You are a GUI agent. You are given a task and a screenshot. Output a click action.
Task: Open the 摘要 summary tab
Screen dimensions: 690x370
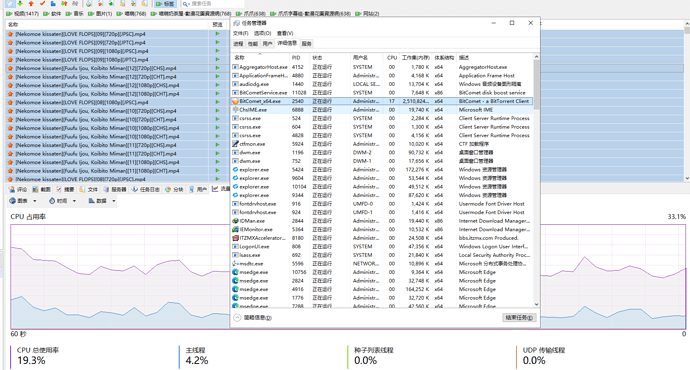65,189
